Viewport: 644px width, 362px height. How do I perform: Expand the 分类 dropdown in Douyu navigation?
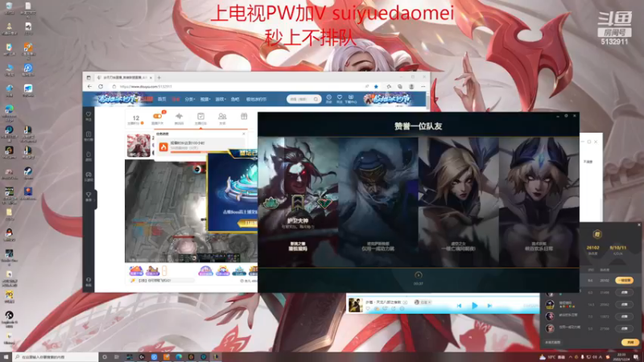190,99
